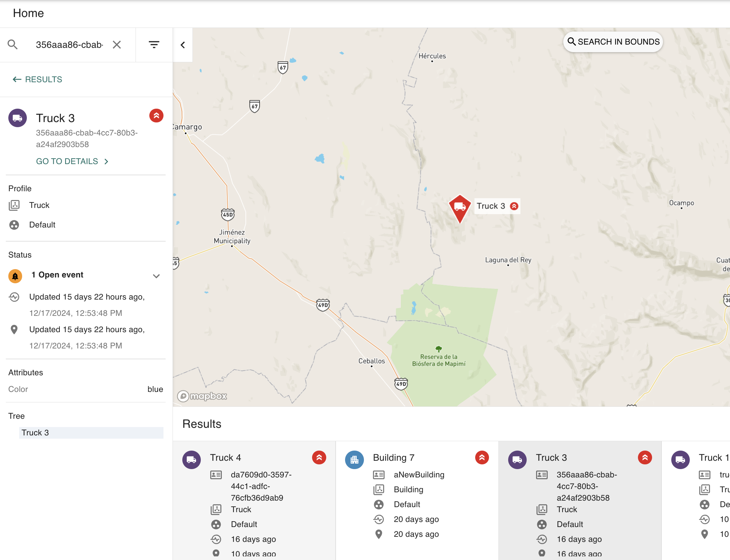Click the Truck 3 purple avatar icon
Viewport: 730px width, 560px height.
click(17, 118)
